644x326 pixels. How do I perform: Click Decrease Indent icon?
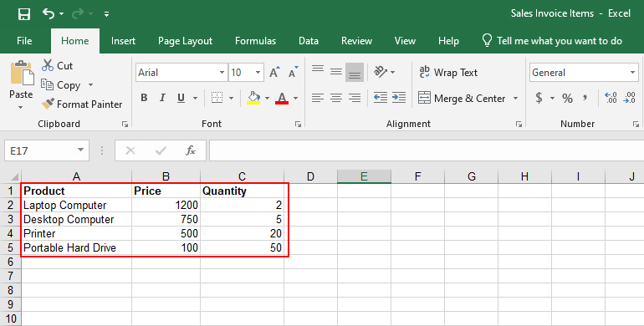click(x=381, y=98)
